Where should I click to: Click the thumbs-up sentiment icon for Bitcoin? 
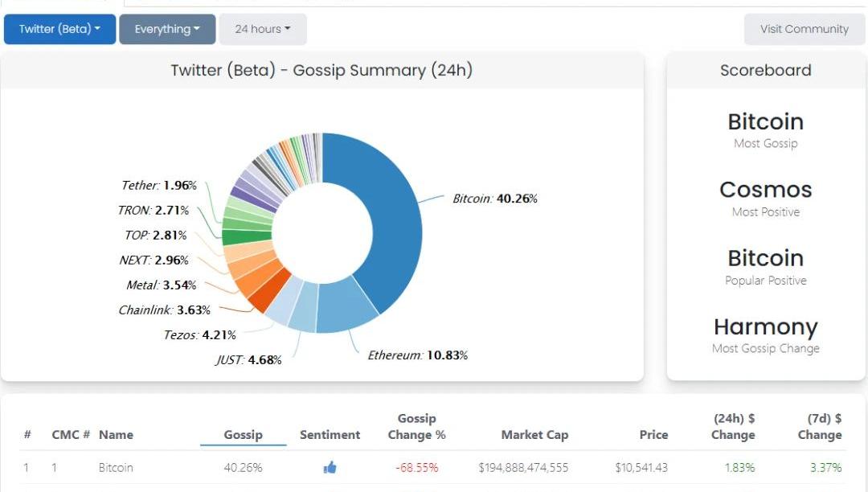330,467
